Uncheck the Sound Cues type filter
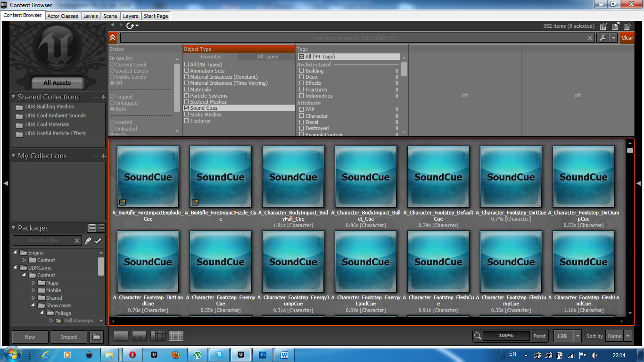Screen dimensions: 644x362 pyautogui.click(x=186, y=108)
